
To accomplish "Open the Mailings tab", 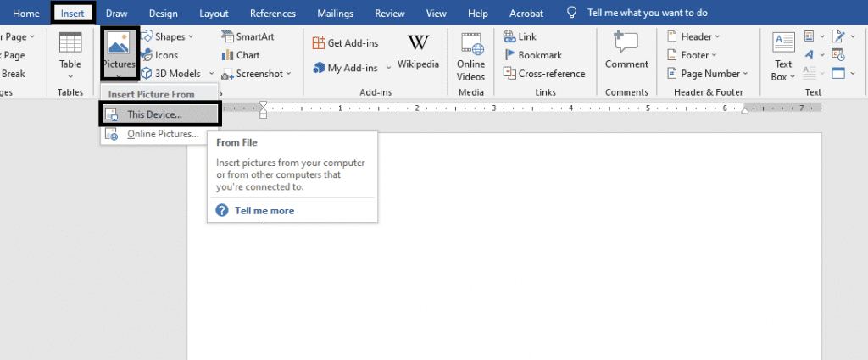I will 336,14.
